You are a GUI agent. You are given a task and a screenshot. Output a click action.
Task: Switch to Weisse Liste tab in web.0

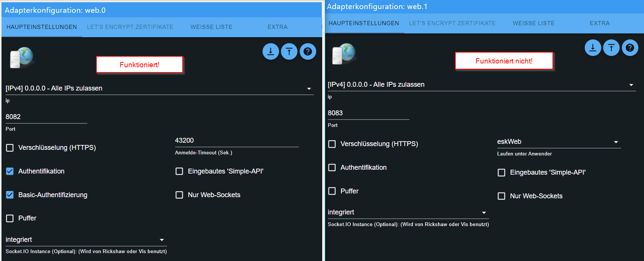point(211,27)
